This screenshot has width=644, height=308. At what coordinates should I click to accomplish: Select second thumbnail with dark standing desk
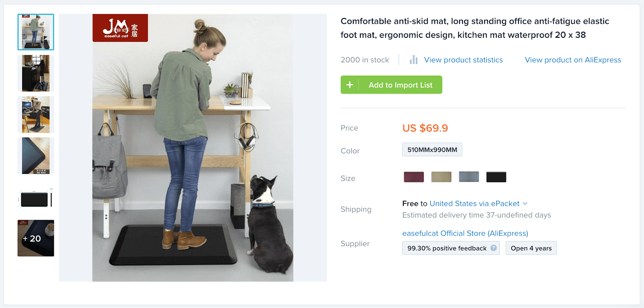point(36,73)
